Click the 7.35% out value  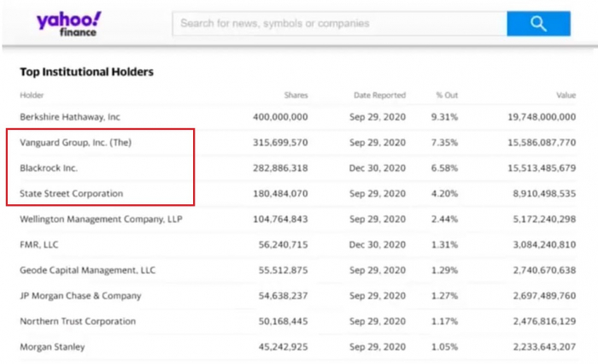click(x=444, y=143)
